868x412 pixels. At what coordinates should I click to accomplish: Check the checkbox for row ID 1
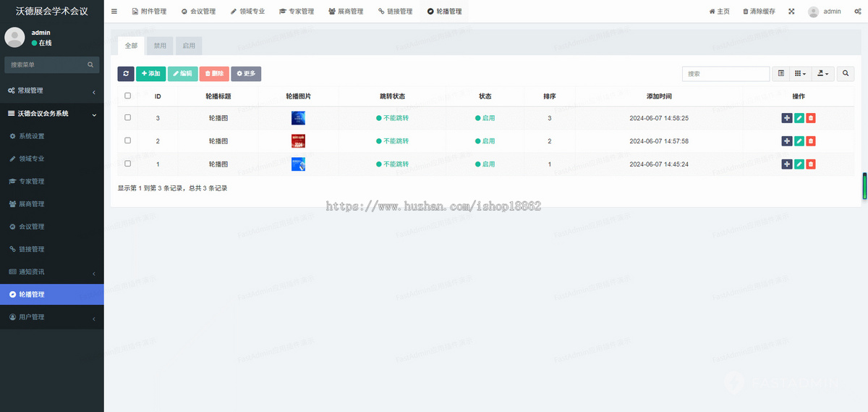(128, 164)
